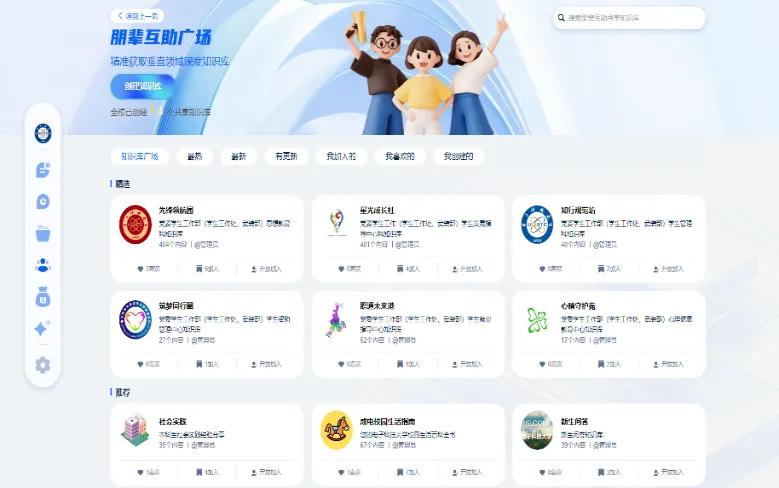This screenshot has width=779, height=488.
Task: Click the school logo in the sidebar
Action: coord(43,133)
